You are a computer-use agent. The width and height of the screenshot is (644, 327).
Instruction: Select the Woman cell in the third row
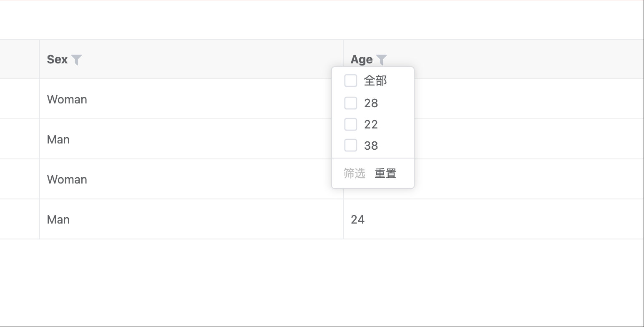(67, 179)
